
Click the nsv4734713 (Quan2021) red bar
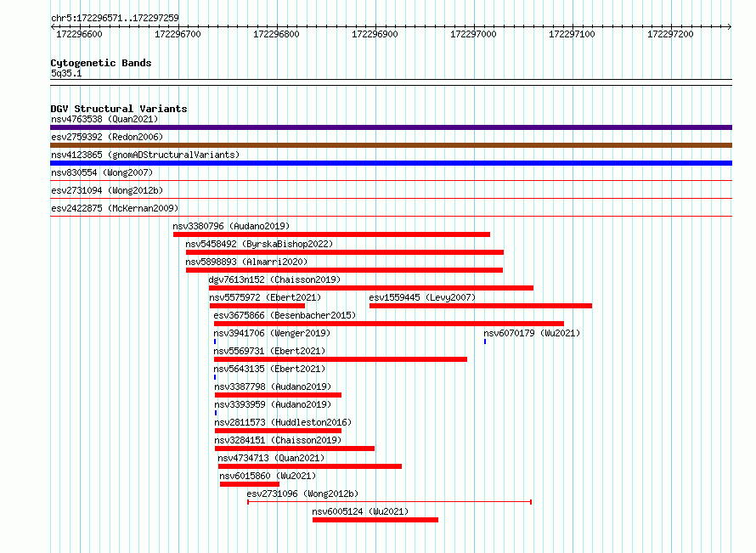pos(310,466)
